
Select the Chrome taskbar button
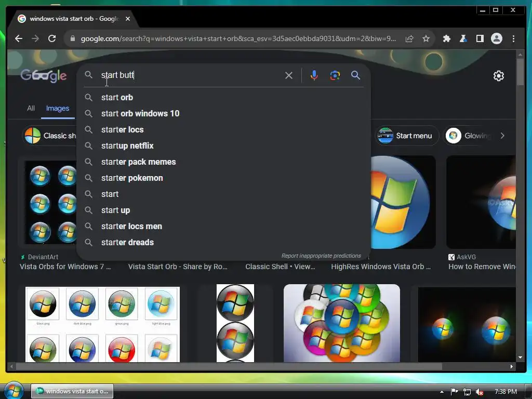[72, 391]
